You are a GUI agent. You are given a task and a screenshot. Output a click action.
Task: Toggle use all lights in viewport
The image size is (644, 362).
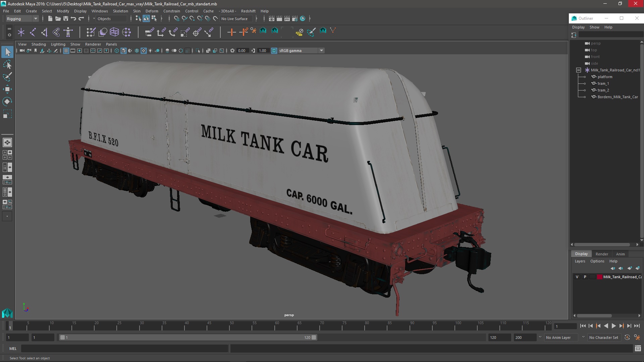tap(150, 51)
